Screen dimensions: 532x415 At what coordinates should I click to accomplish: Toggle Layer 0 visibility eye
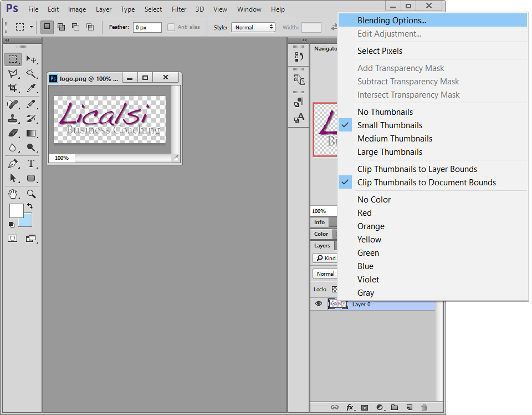tap(319, 303)
